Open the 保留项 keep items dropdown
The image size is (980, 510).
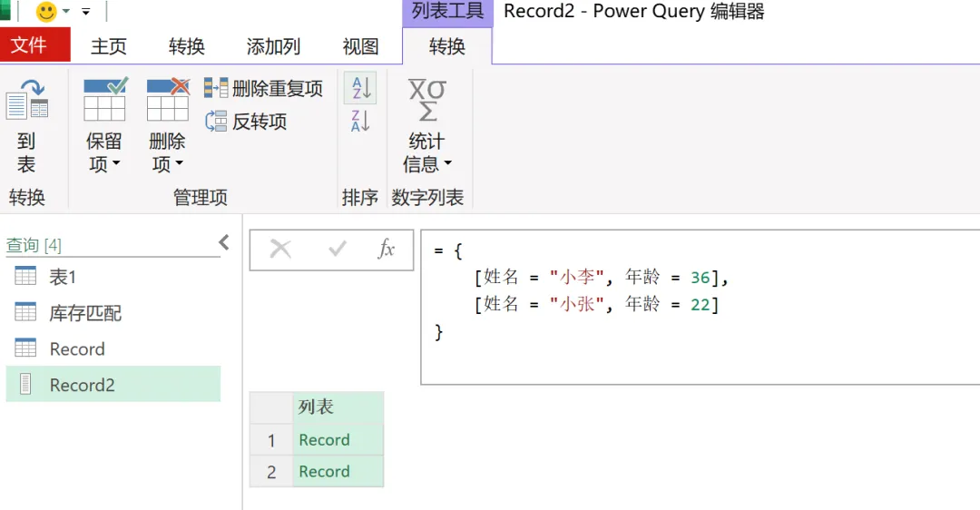click(104, 126)
